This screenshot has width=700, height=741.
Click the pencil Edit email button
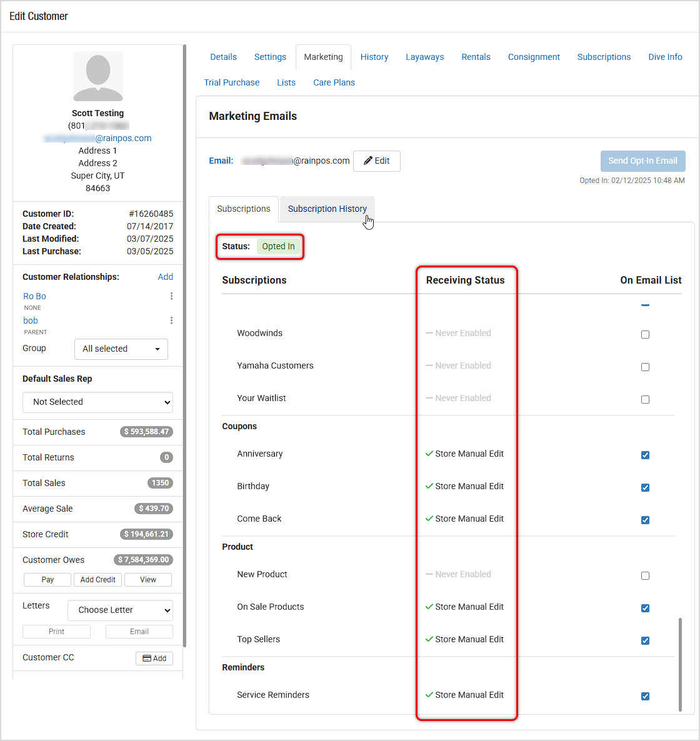(x=376, y=161)
